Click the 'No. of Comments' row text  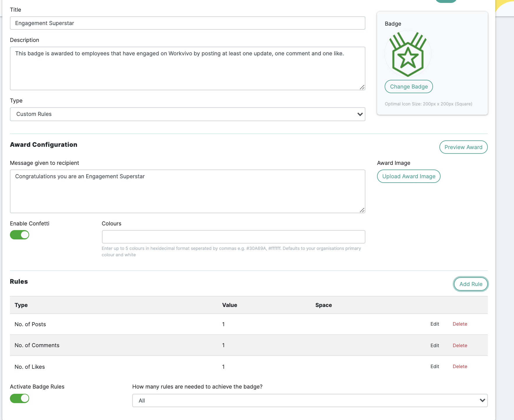37,345
